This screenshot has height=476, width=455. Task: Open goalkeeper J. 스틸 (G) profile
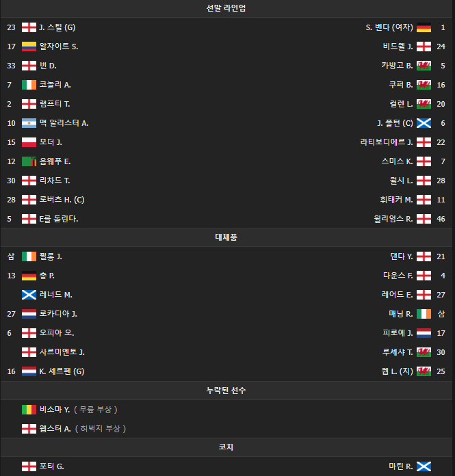click(57, 27)
